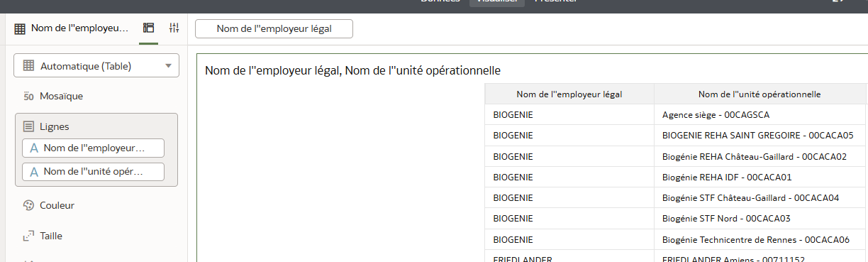The image size is (868, 262).
Task: Select the Nom de l'employeur légal filter chip
Action: click(x=274, y=29)
